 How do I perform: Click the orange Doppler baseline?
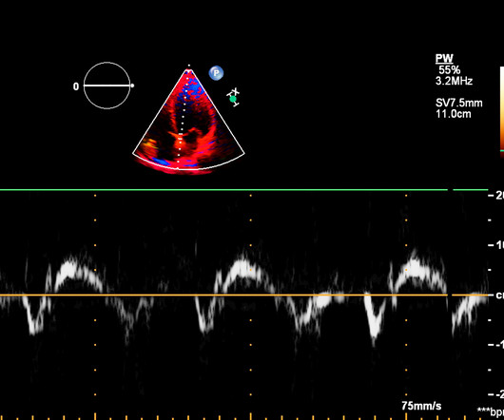(x=244, y=295)
